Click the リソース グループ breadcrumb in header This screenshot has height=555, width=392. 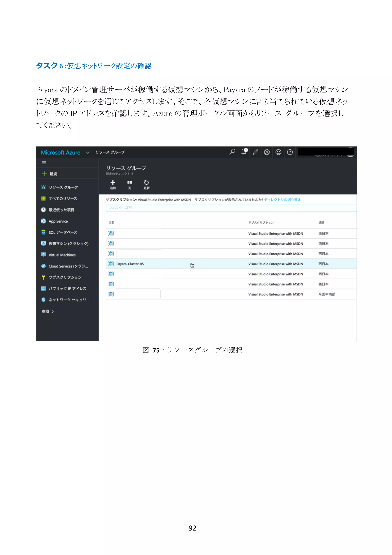tap(110, 152)
